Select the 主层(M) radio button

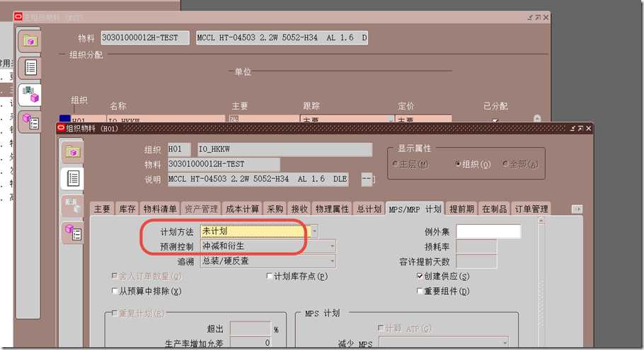coord(395,164)
